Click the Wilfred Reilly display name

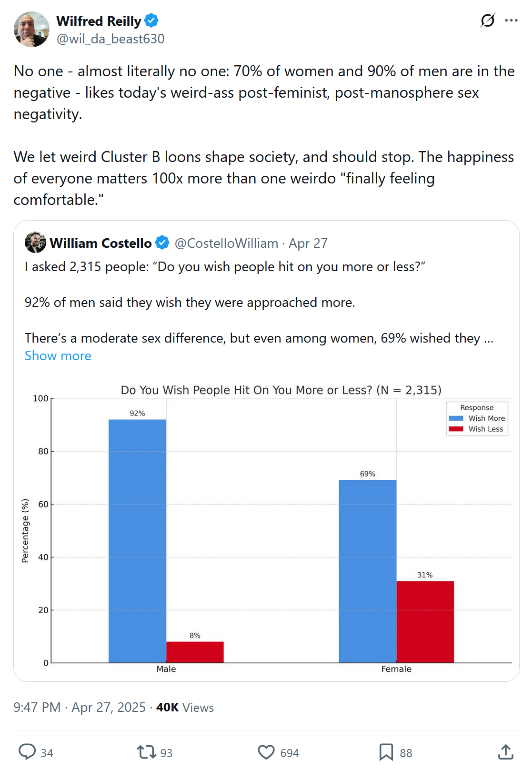[x=99, y=21]
